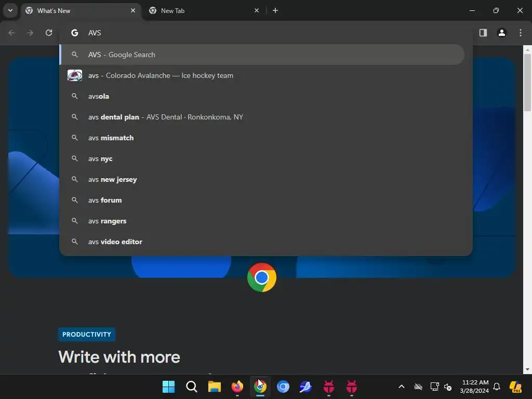This screenshot has width=532, height=399.
Task: Open Chromium from the taskbar
Action: pyautogui.click(x=283, y=387)
